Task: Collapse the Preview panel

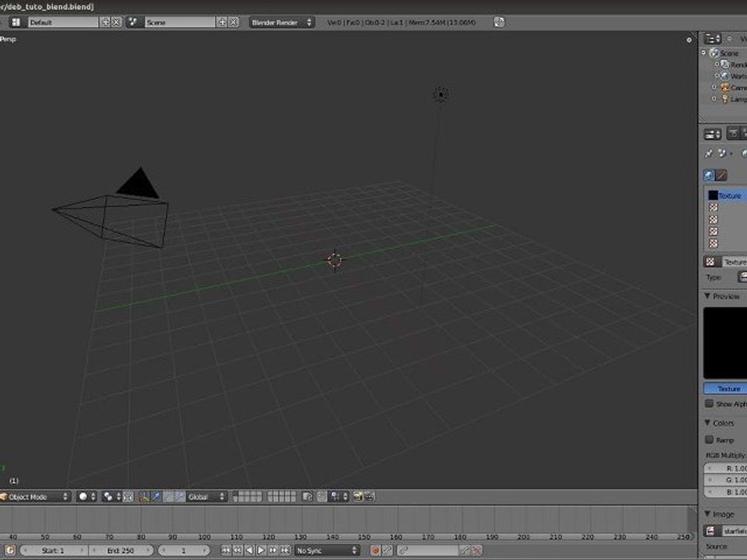Action: [707, 296]
